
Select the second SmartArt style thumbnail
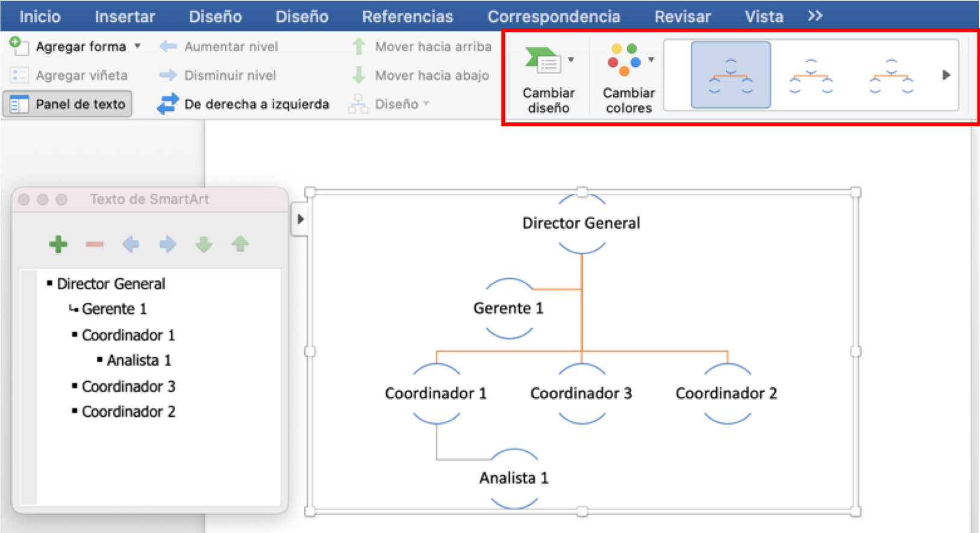(x=811, y=75)
